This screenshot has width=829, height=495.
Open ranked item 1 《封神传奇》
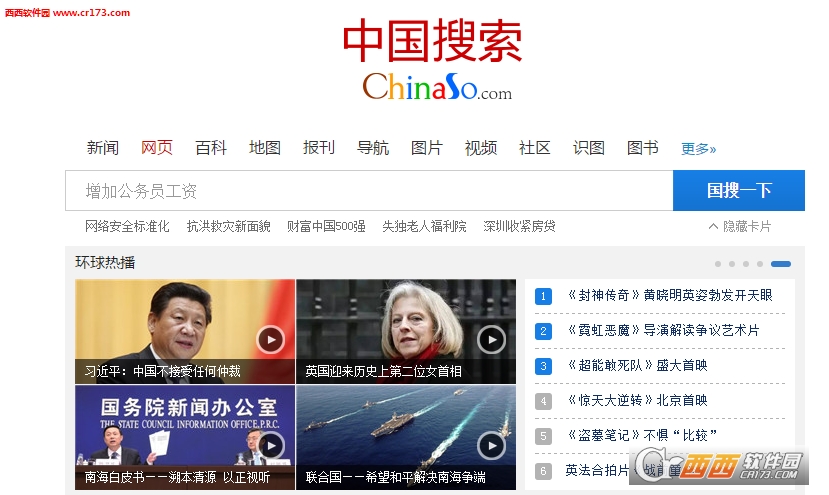click(x=670, y=295)
